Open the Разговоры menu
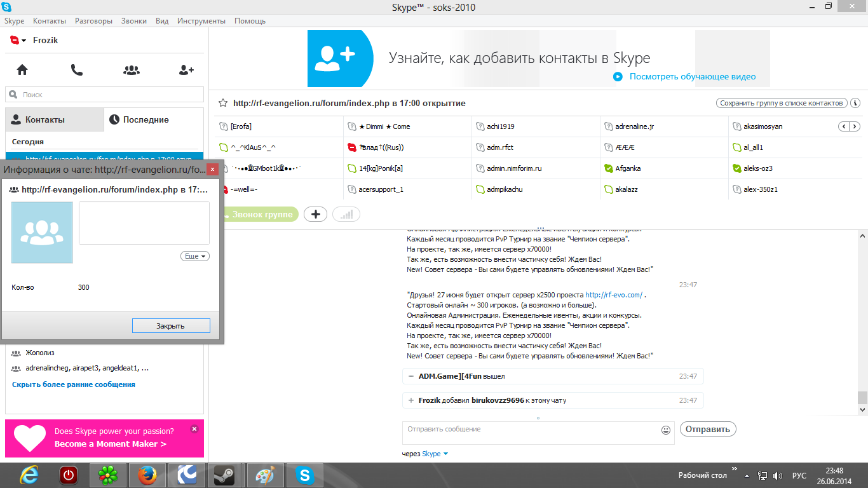The width and height of the screenshot is (868, 488). (x=93, y=21)
